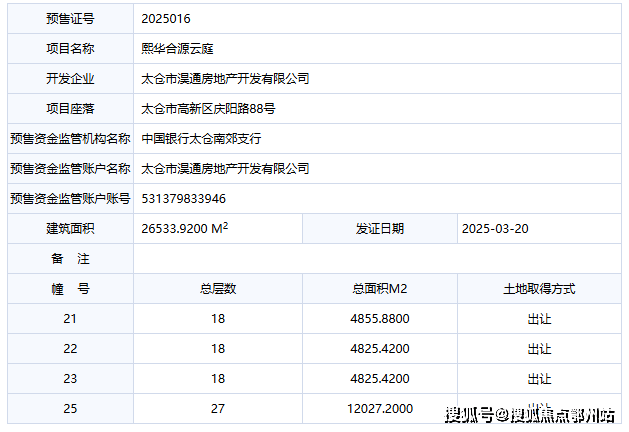This screenshot has width=629, height=432.
Task: Select the permit number 2025016
Action: (x=166, y=19)
